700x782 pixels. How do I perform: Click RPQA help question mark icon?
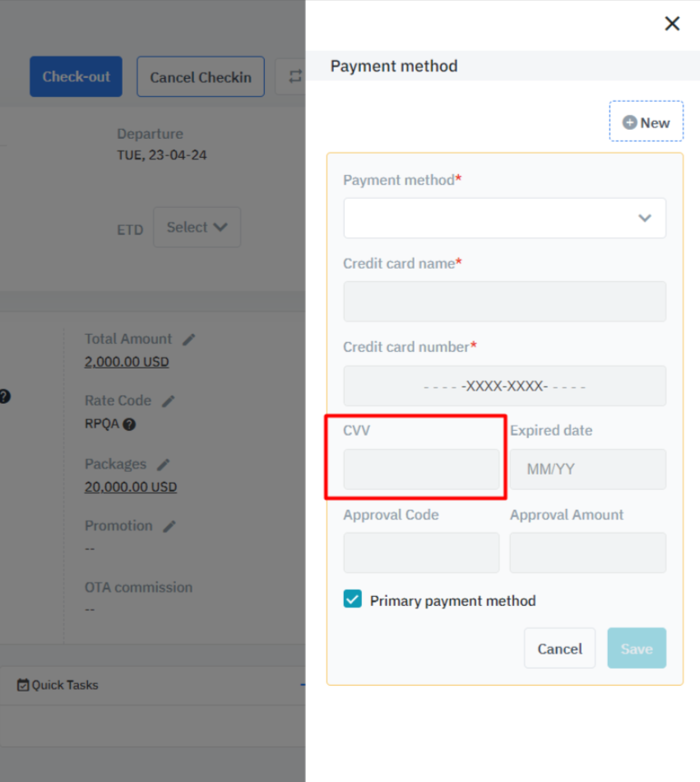pos(129,424)
